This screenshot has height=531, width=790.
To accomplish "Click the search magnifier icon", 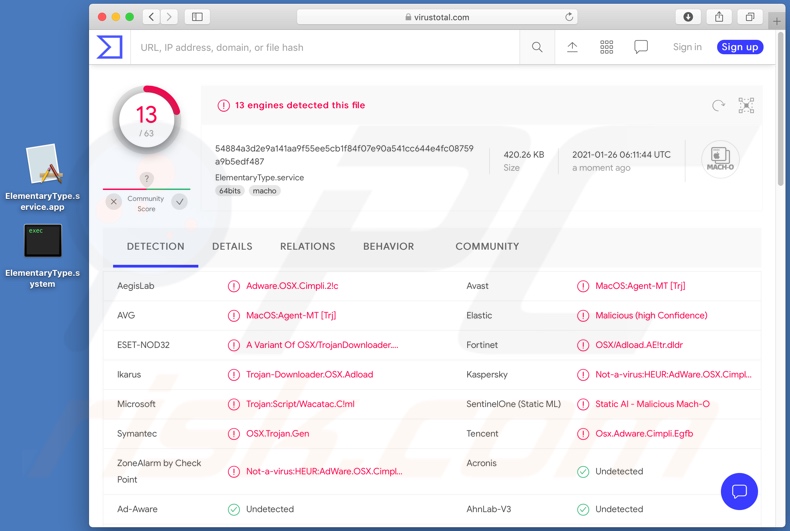I will [x=537, y=47].
